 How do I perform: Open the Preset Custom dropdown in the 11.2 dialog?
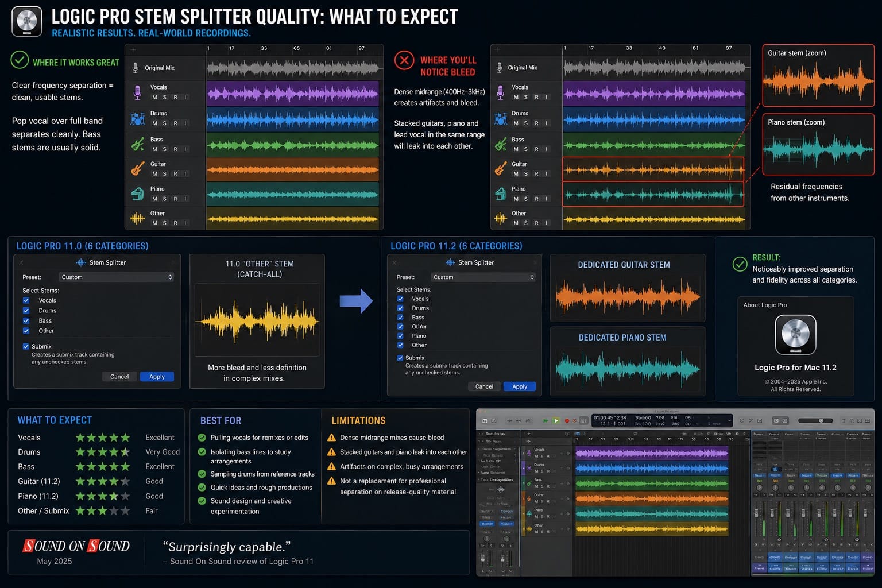click(x=483, y=277)
